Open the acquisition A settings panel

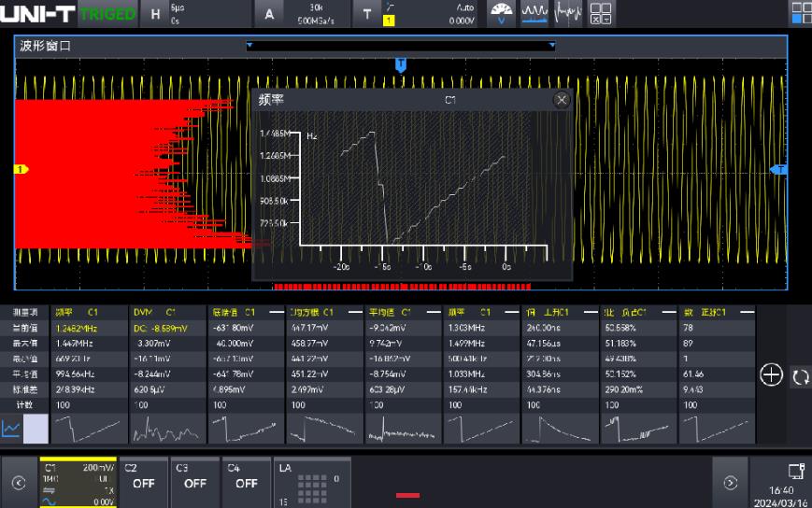tap(270, 14)
